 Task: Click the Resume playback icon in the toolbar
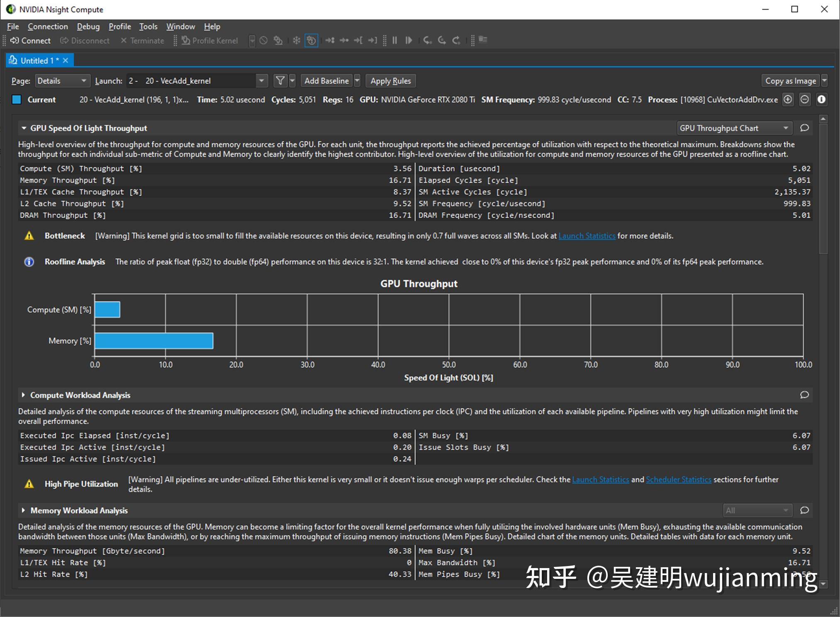409,40
